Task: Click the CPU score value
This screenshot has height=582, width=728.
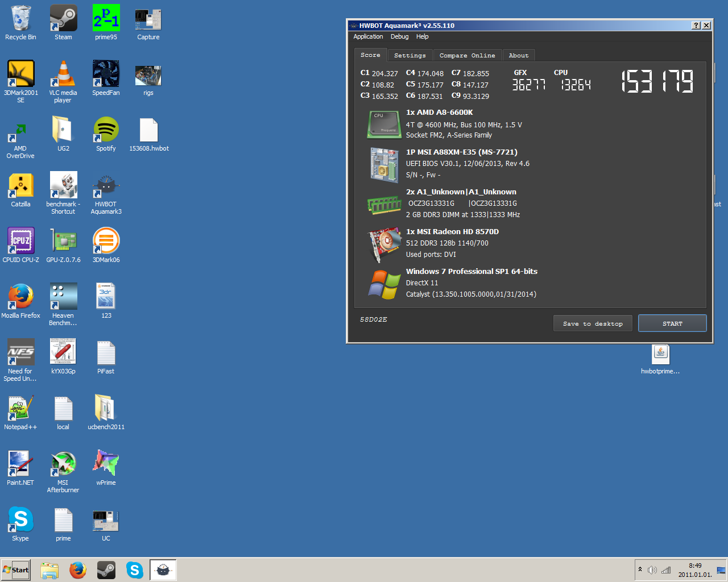Action: point(576,85)
